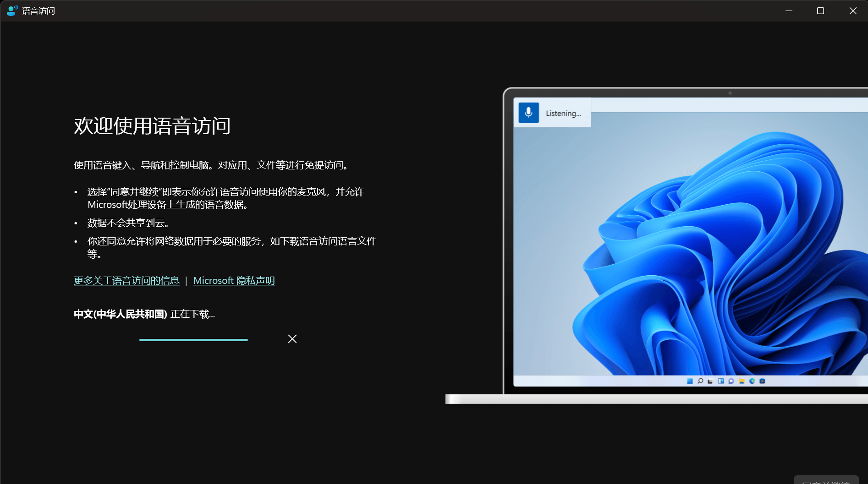This screenshot has height=484, width=868.
Task: Click the Listening... label in illustration
Action: point(563,113)
